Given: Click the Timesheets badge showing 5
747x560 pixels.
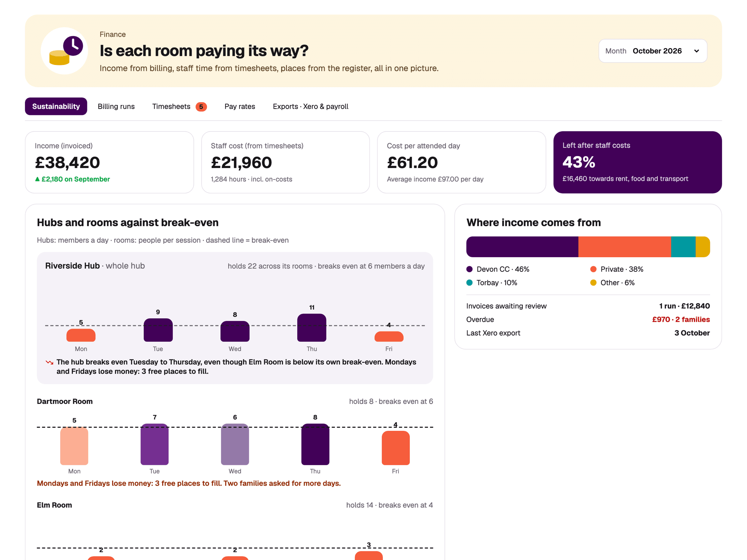Looking at the screenshot, I should (x=201, y=107).
